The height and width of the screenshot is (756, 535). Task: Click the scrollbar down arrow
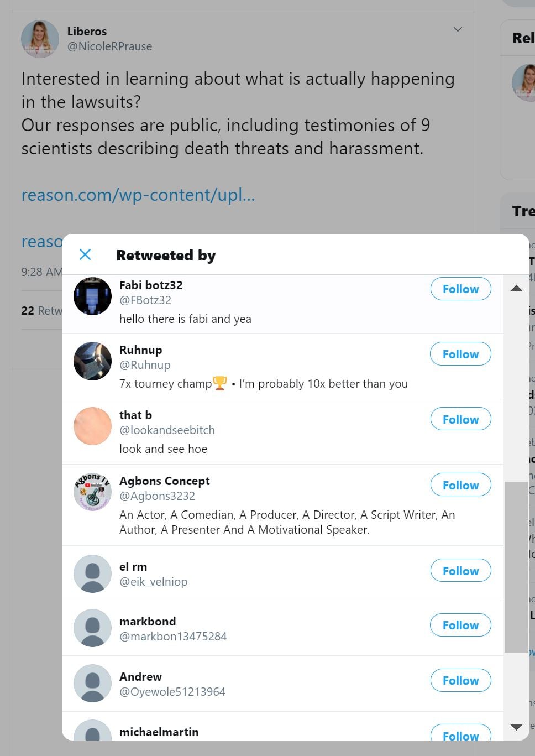tap(516, 727)
